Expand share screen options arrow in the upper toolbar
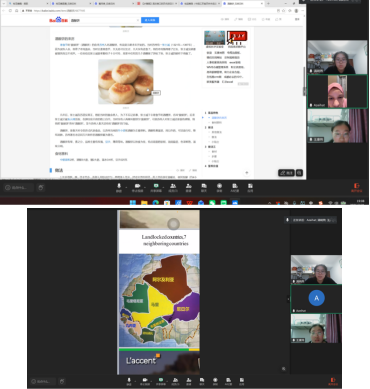 [164, 187]
